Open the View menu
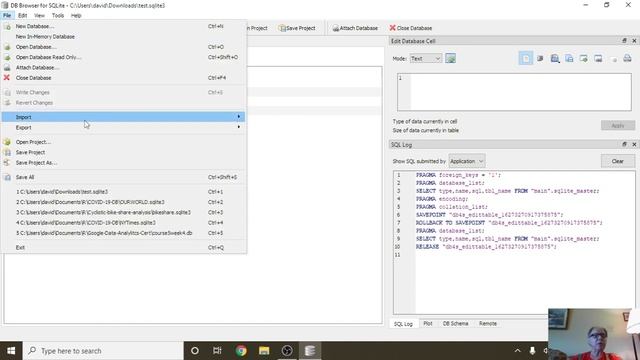 pos(39,16)
